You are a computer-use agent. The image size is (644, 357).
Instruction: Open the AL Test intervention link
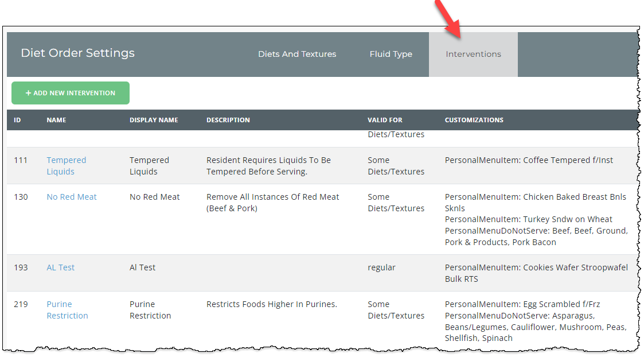[x=60, y=267]
